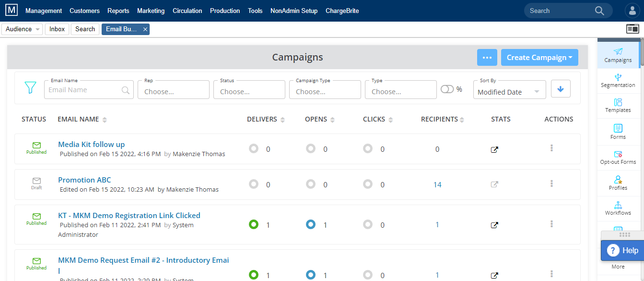Click the funnel filter icon
This screenshot has width=644, height=281.
[x=30, y=87]
